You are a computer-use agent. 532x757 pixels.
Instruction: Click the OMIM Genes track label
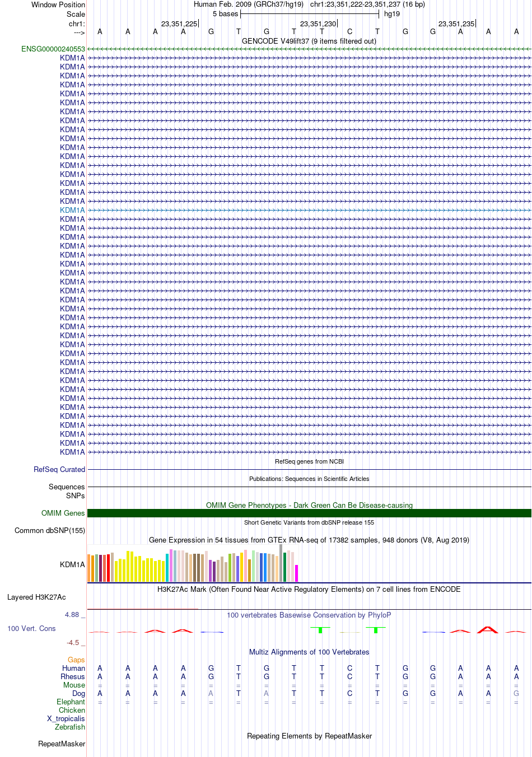coord(63,513)
